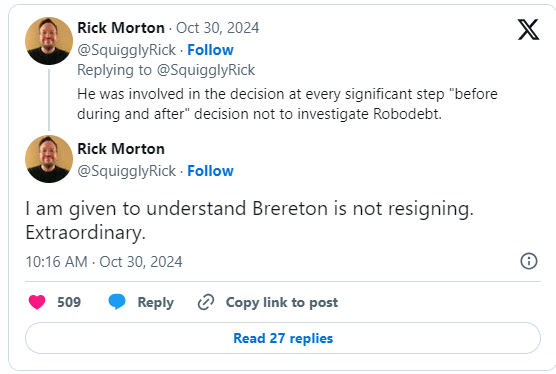
Task: Open the parent tweet's Oct 30, 2024 date
Action: point(218,28)
